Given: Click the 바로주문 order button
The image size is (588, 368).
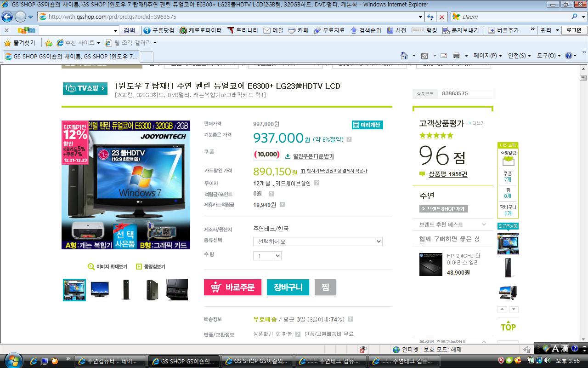Looking at the screenshot, I should (x=232, y=287).
